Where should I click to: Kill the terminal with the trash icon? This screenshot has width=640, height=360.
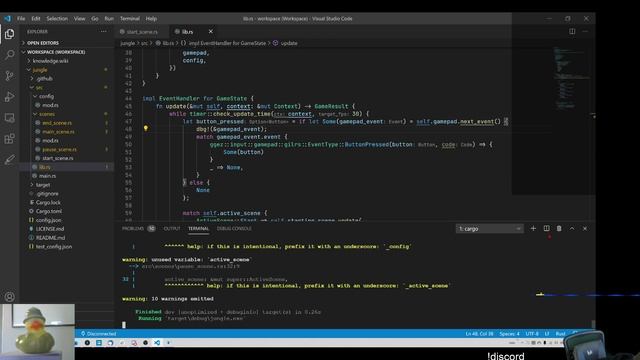pos(559,229)
